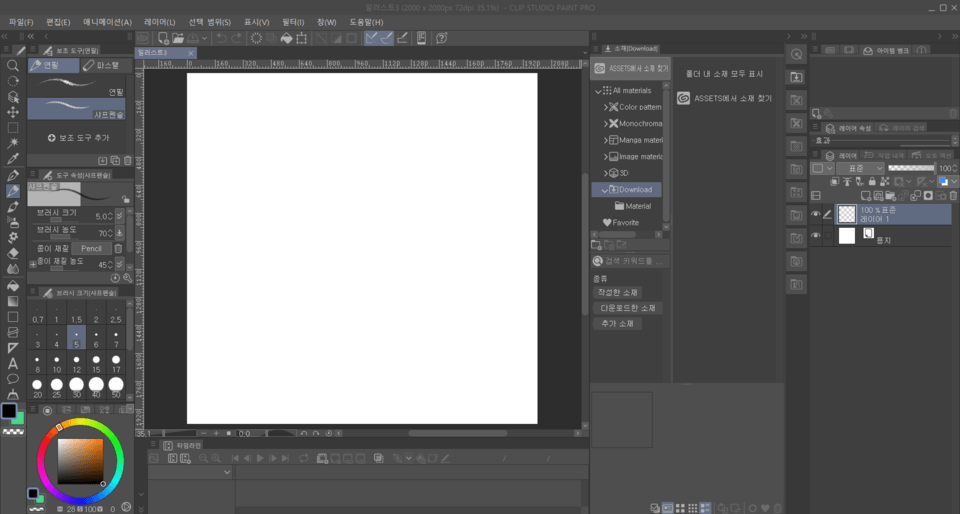
Task: Click the 다운로드한 소재 filter button
Action: coord(628,308)
